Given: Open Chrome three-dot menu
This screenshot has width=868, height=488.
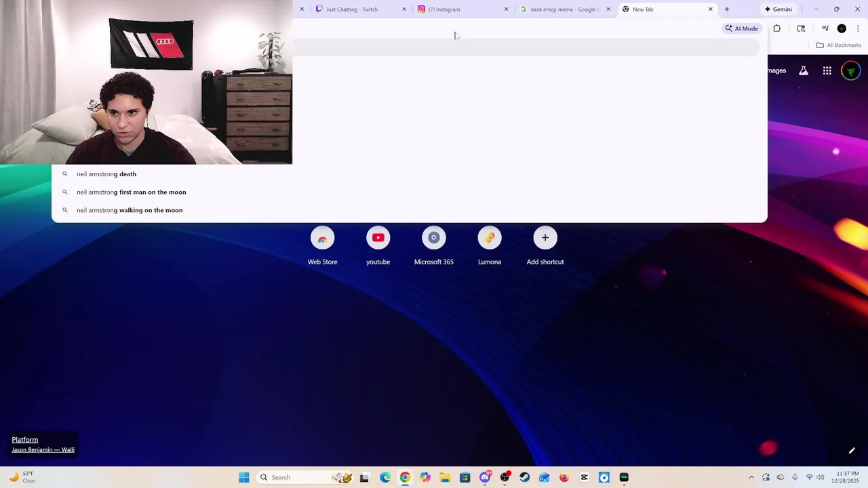Looking at the screenshot, I should (x=858, y=28).
